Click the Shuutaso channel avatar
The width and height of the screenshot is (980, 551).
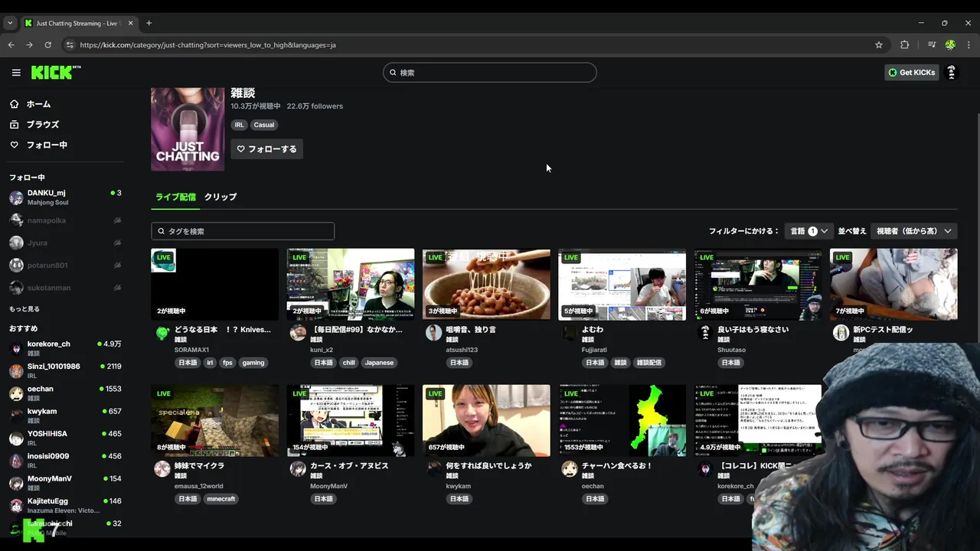(705, 333)
